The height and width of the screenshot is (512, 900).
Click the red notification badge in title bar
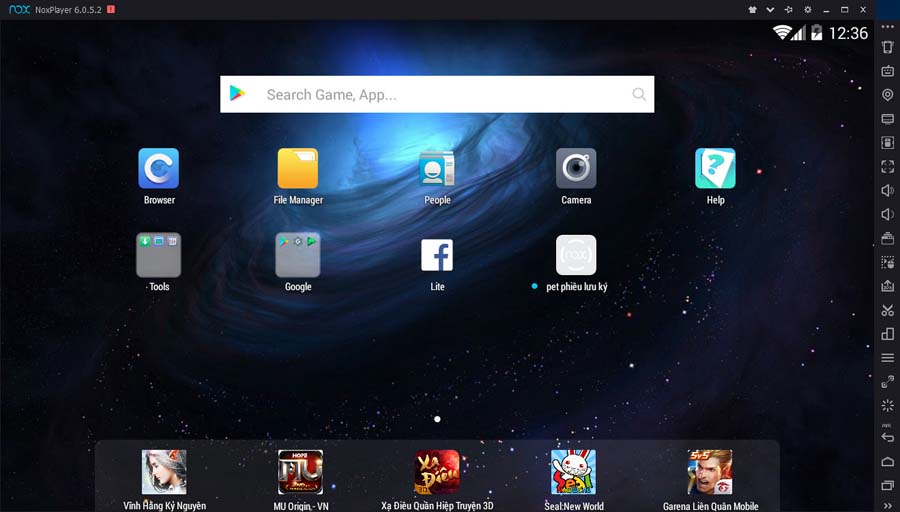[111, 9]
